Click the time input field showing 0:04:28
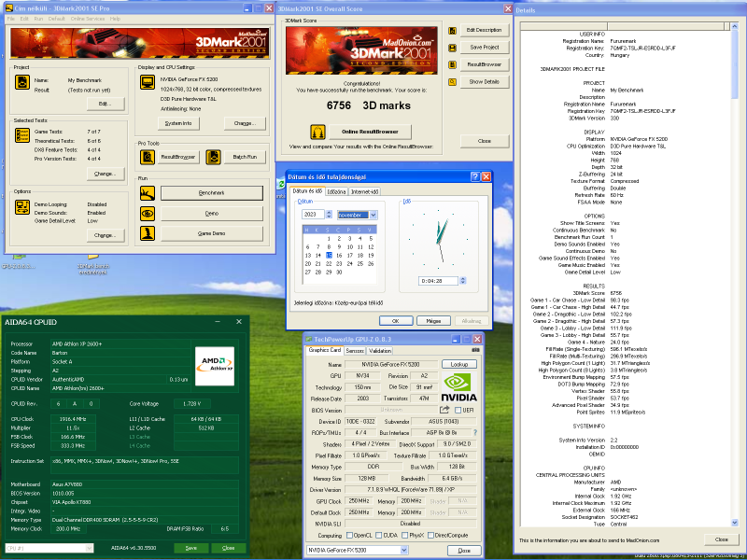The height and width of the screenshot is (560, 747). pos(438,281)
